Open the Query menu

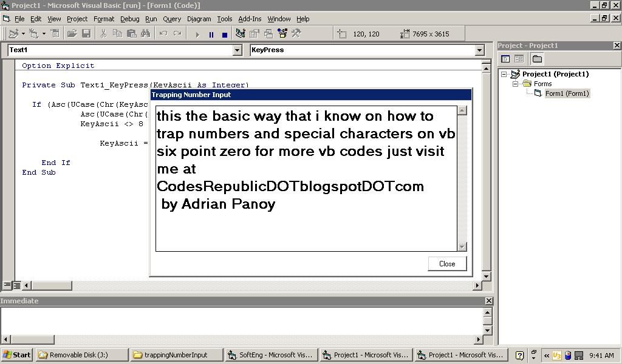coord(172,19)
